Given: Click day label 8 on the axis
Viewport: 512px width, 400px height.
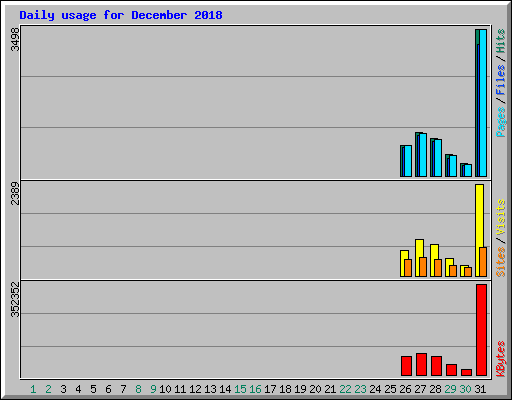Looking at the screenshot, I should [138, 389].
